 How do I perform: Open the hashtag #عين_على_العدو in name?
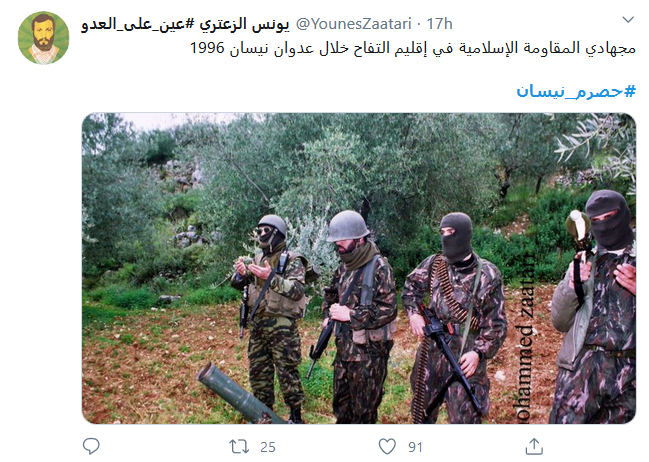coord(137,24)
